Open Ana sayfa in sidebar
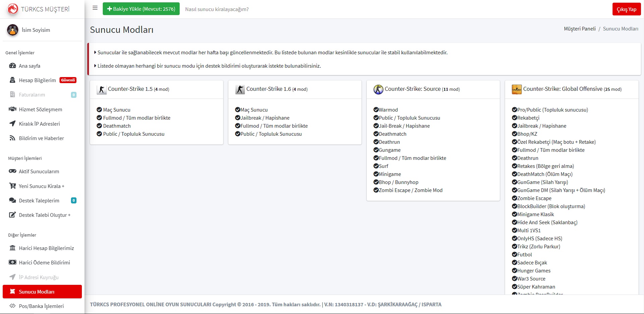 tap(30, 66)
